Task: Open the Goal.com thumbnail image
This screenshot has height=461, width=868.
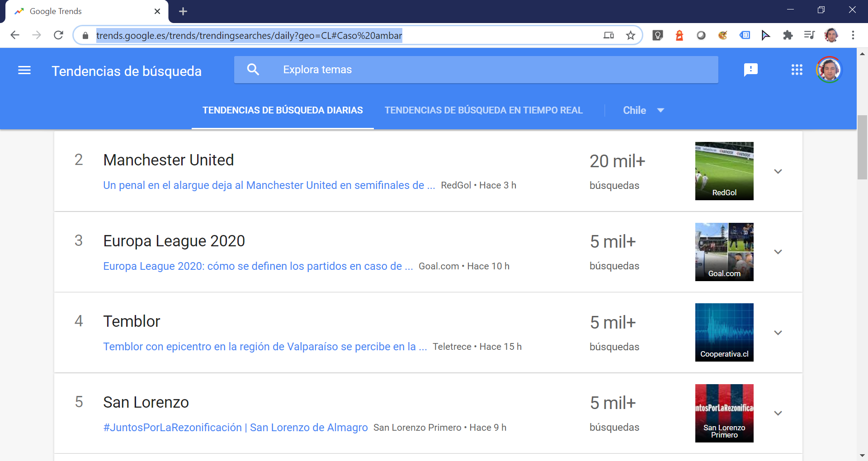Action: pos(724,252)
